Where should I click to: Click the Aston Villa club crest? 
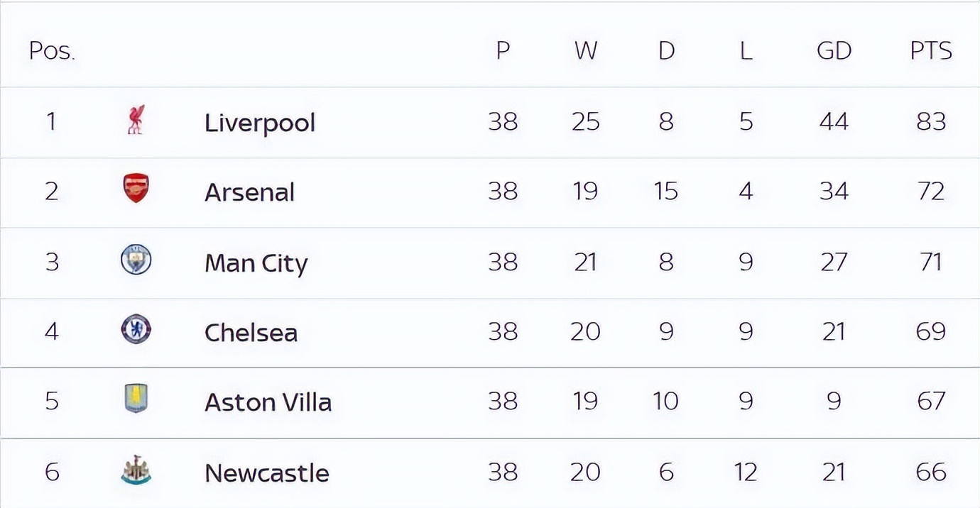coord(136,399)
